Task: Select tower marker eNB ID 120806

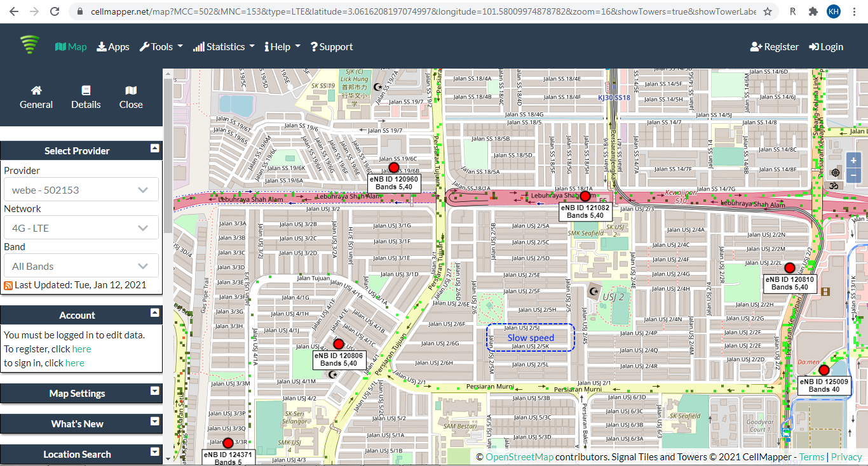Action: pos(338,344)
